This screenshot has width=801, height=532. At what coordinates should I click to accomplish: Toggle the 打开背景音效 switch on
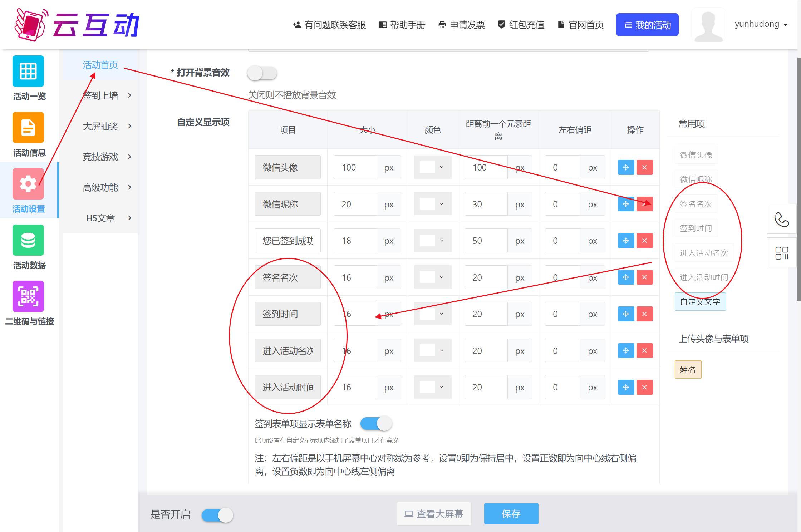(262, 73)
